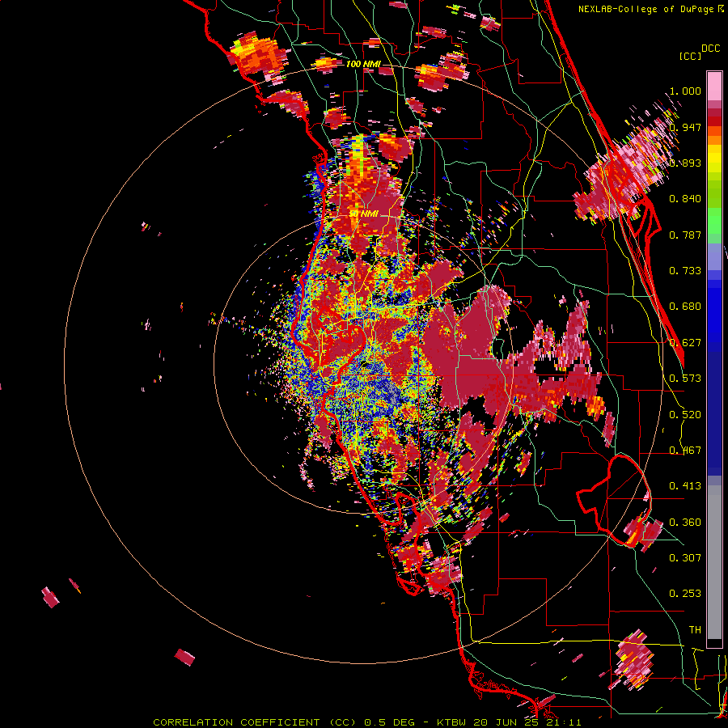
Task: Click the "0.5 DEG" elevation text
Action: coord(389,722)
